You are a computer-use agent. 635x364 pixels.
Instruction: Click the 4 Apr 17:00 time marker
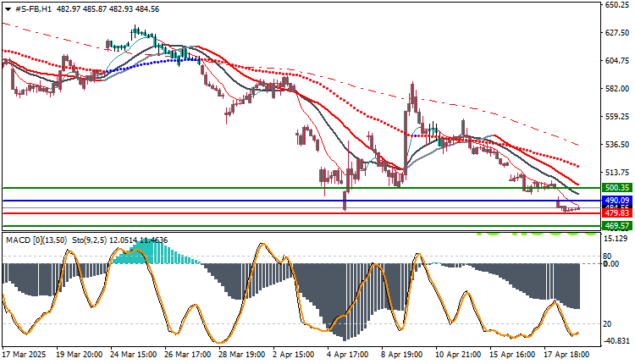(x=348, y=355)
